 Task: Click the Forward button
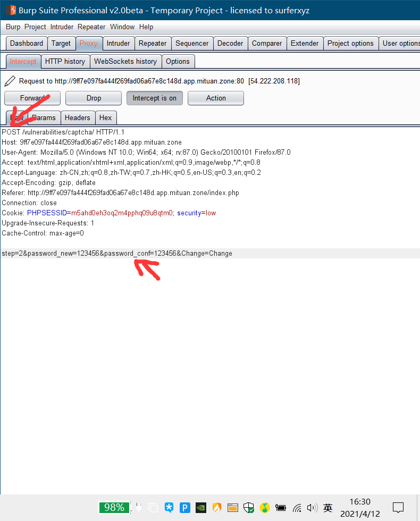pyautogui.click(x=32, y=98)
